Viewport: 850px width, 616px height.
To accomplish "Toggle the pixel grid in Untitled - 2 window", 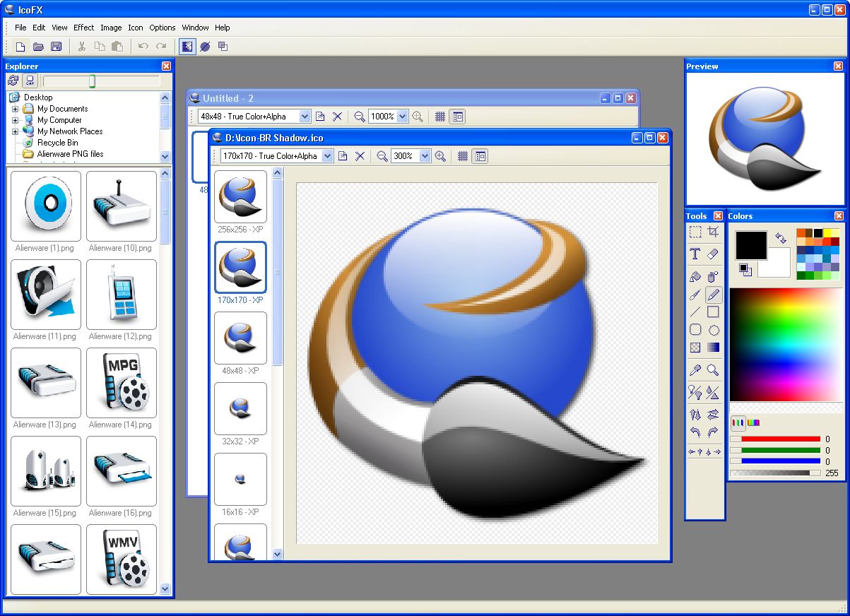I will click(x=440, y=117).
